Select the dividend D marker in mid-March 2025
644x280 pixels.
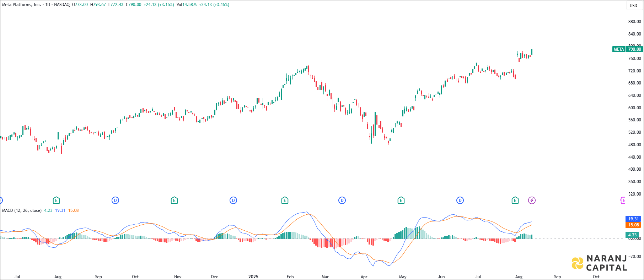pos(342,201)
